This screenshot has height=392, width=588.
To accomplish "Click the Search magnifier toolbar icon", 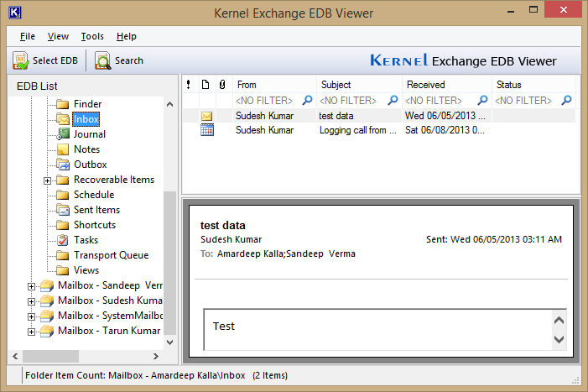I will click(102, 60).
